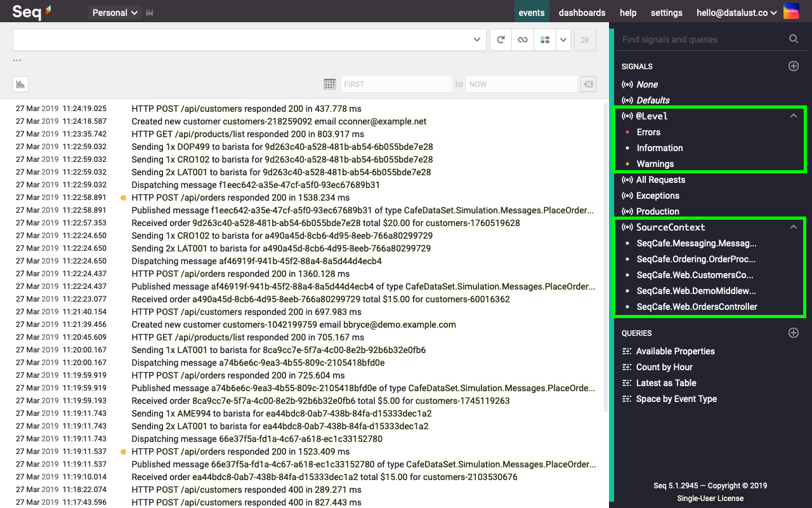
Task: Click the SourceContext signal radio icon
Action: 627,227
